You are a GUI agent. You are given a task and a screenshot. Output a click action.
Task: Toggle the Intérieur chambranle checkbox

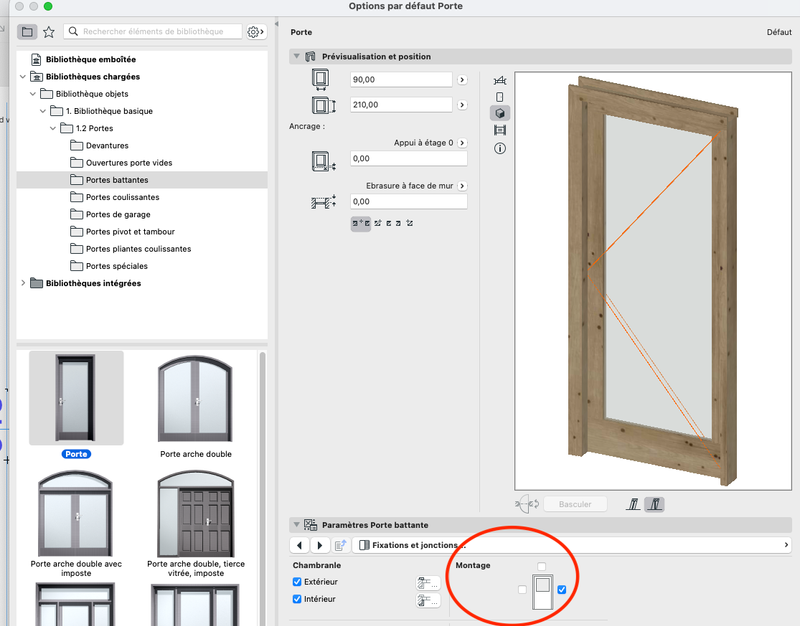[297, 599]
